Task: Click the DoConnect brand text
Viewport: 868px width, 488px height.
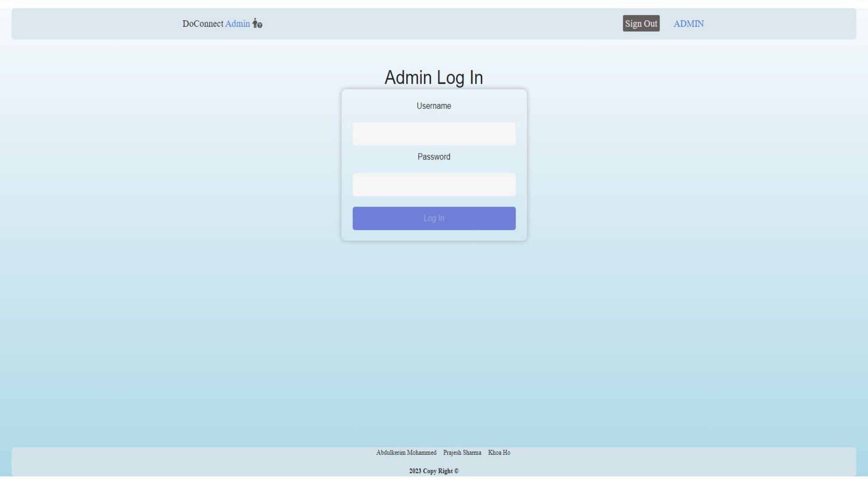Action: tap(203, 24)
